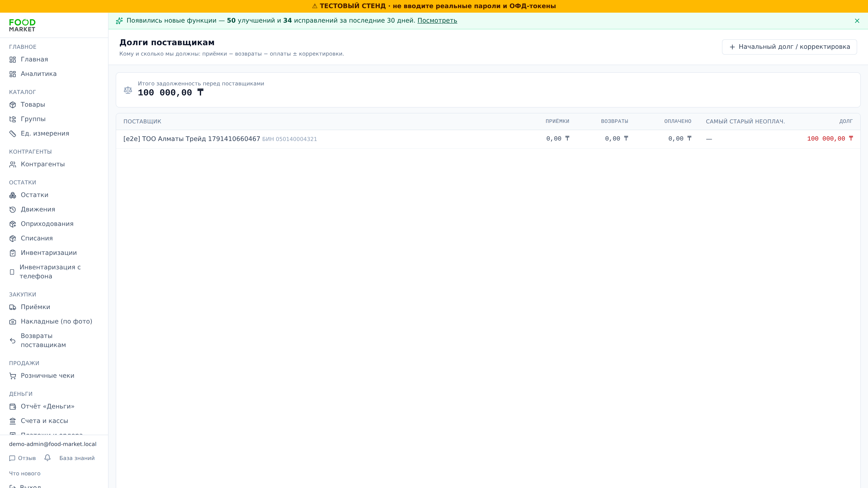
Task: Click the notification bell icon
Action: click(47, 458)
